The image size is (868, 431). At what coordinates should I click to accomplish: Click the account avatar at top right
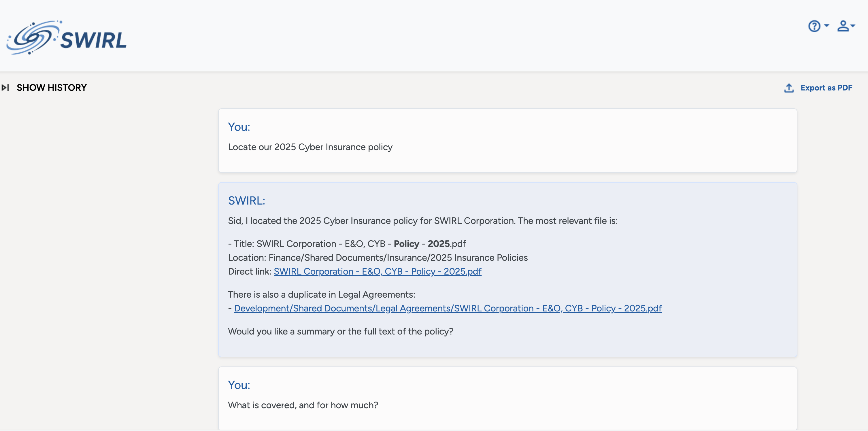(x=844, y=26)
